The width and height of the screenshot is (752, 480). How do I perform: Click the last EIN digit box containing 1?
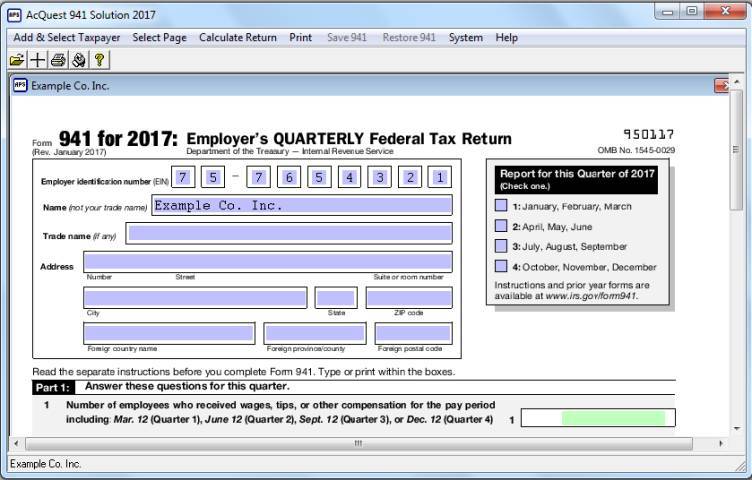(x=440, y=177)
